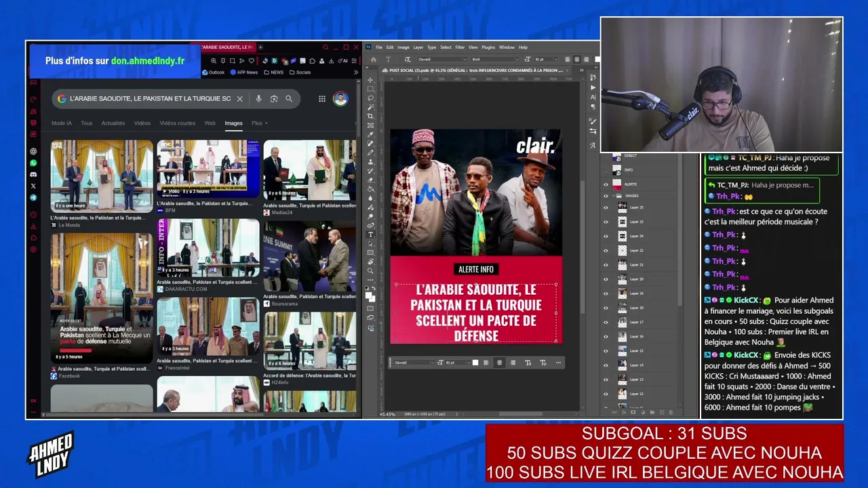Select the Horizontal Type tool in toolbar
868x488 pixels.
click(x=370, y=235)
